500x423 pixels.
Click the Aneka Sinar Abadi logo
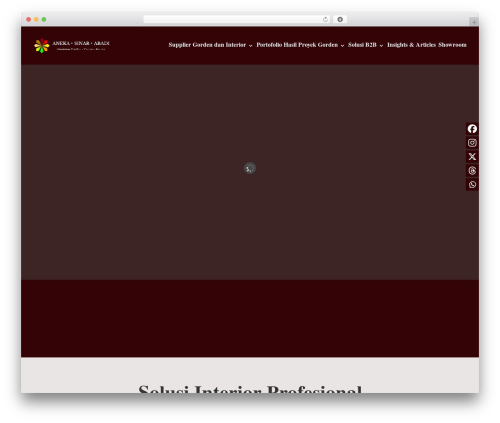72,46
